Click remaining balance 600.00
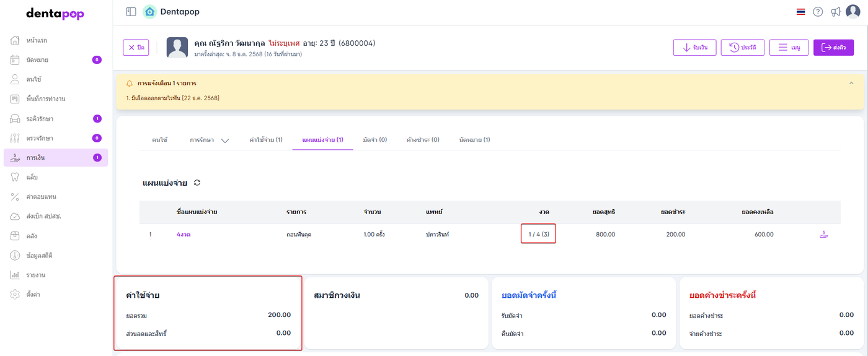Viewport: 868px width, 356px height. point(763,235)
